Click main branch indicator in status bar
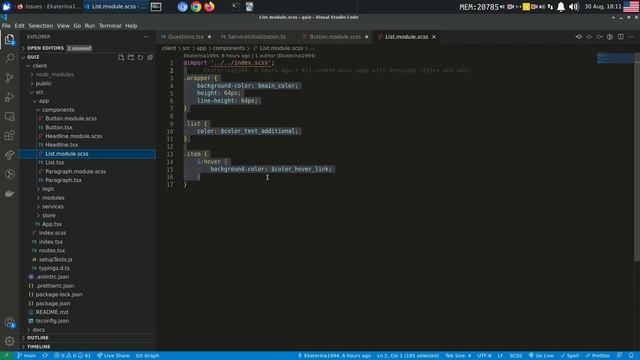The height and width of the screenshot is (360, 640). pos(27,356)
